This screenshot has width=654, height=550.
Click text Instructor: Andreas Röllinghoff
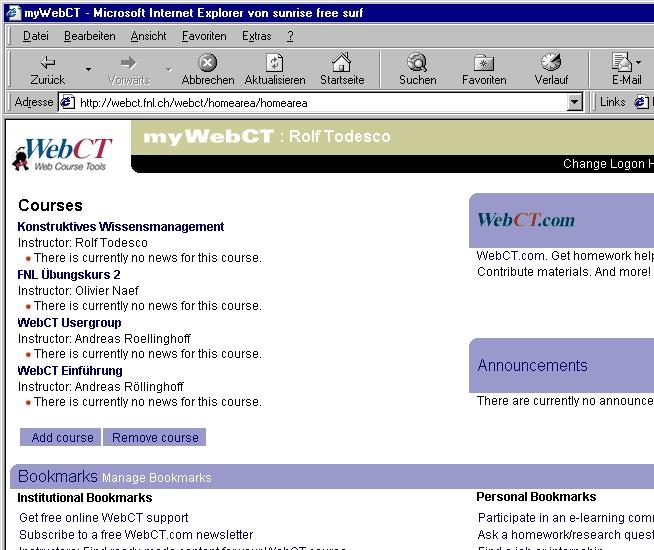[x=101, y=387]
